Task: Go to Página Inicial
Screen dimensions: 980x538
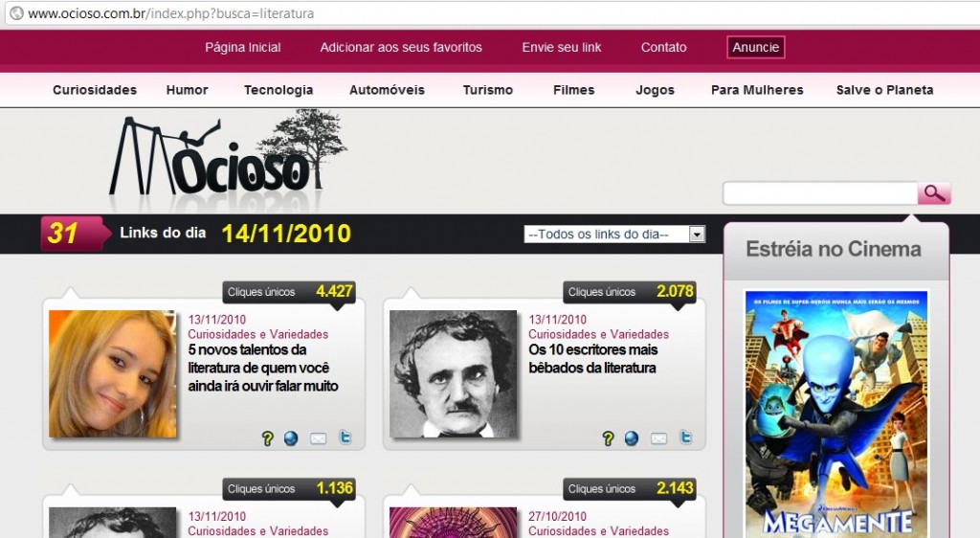Action: [242, 48]
